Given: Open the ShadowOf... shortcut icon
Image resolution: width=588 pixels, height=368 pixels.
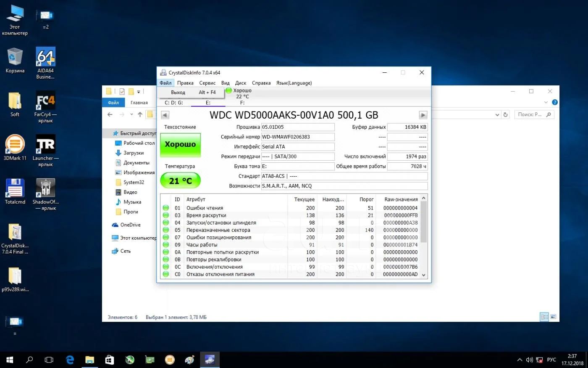Looking at the screenshot, I should coord(45,194).
